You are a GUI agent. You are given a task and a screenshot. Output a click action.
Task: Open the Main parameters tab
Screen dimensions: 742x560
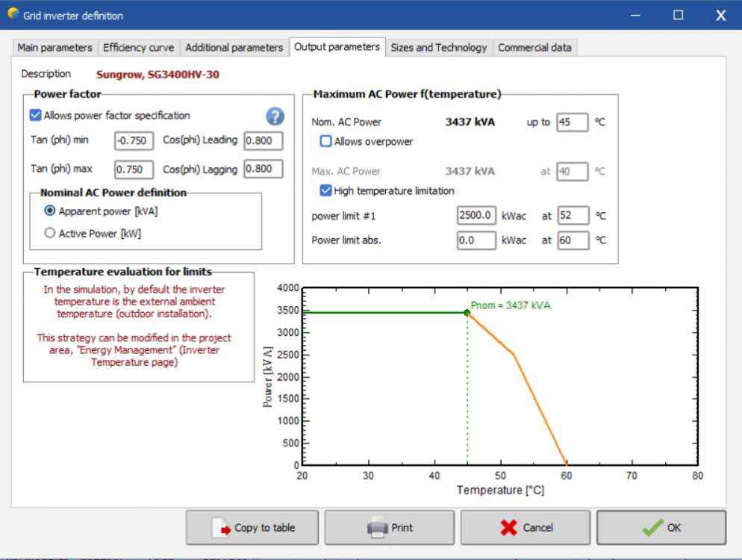tap(54, 48)
